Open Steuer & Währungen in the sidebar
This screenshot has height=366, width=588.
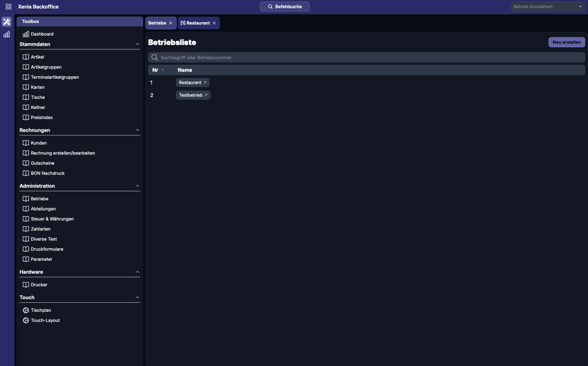(x=52, y=219)
